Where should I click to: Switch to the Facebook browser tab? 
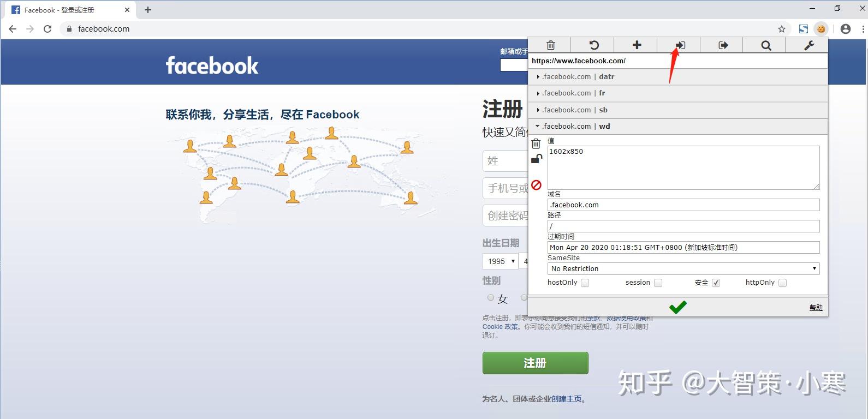68,10
